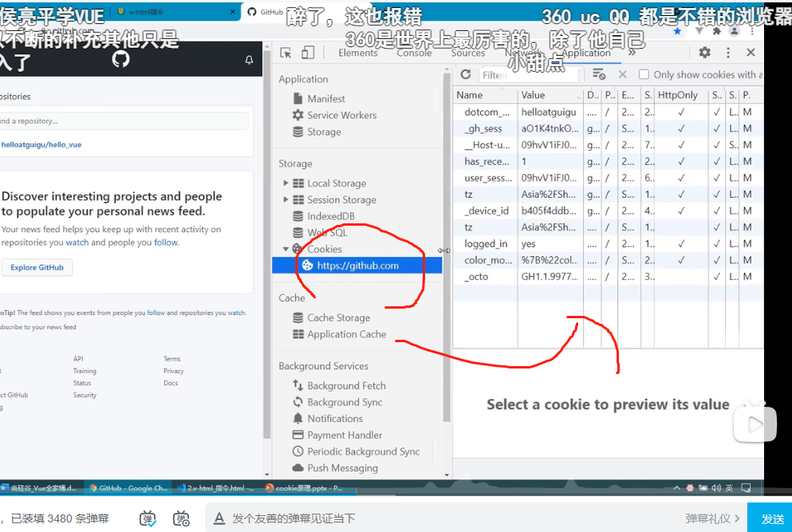Select Web SQL entry
Screen dimensions: 792x532
click(320, 232)
